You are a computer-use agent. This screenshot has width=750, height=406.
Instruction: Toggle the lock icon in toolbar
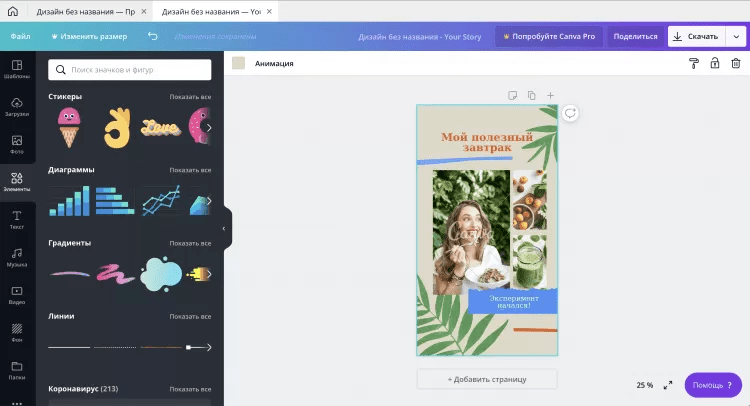point(714,63)
